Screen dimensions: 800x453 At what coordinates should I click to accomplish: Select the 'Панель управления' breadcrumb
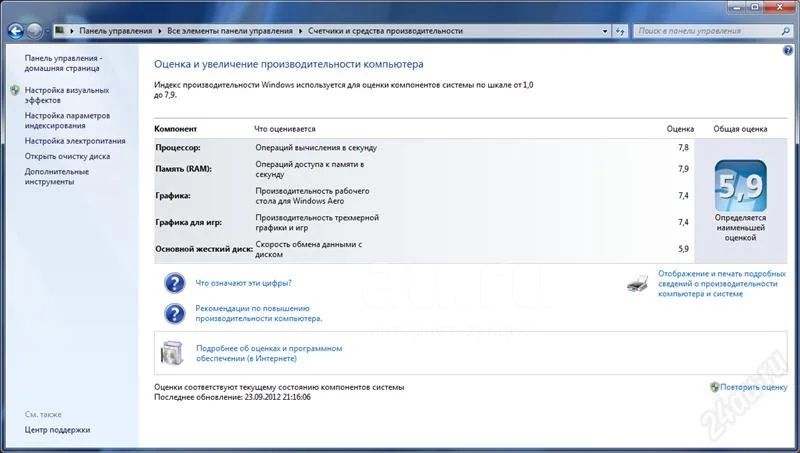click(115, 31)
